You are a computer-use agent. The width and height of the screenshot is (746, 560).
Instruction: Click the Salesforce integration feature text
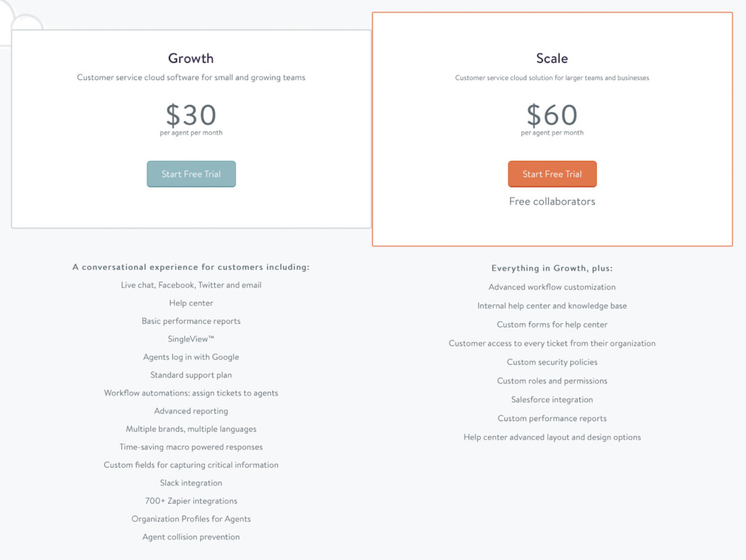click(x=552, y=399)
